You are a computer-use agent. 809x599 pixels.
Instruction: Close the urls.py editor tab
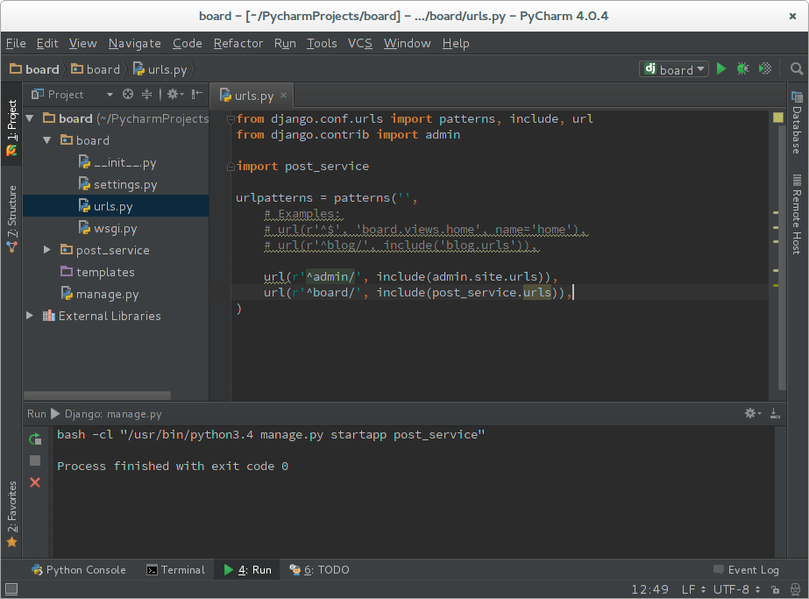click(x=283, y=95)
